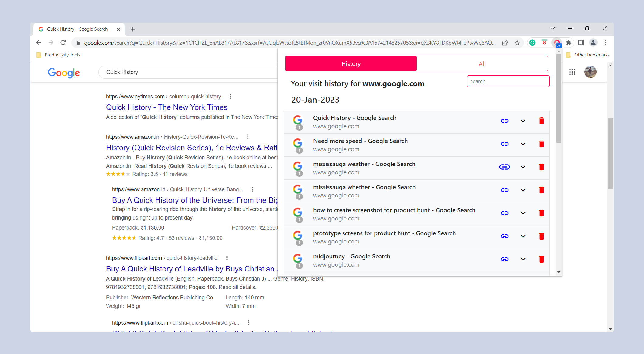Open Quick History extension icon with badge 21
This screenshot has height=354, width=644.
[x=557, y=43]
